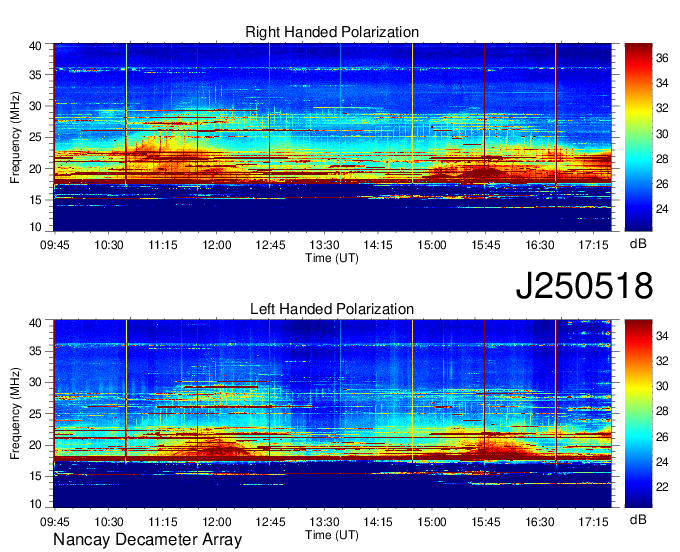This screenshot has height=552, width=680.
Task: Click 17:15 time tick of left-handed plot
Action: 594,522
